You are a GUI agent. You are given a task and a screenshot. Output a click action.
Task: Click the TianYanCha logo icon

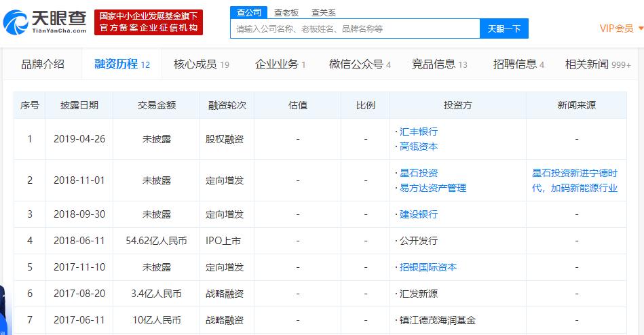click(x=16, y=22)
